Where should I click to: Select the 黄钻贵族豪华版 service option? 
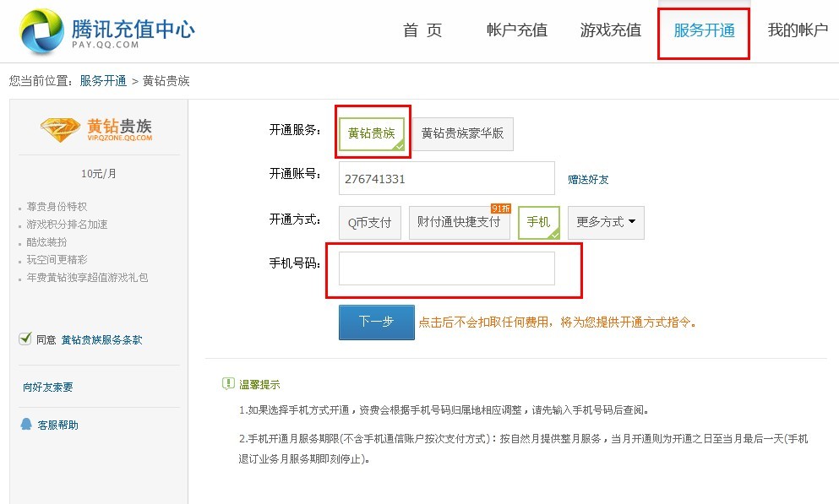462,133
